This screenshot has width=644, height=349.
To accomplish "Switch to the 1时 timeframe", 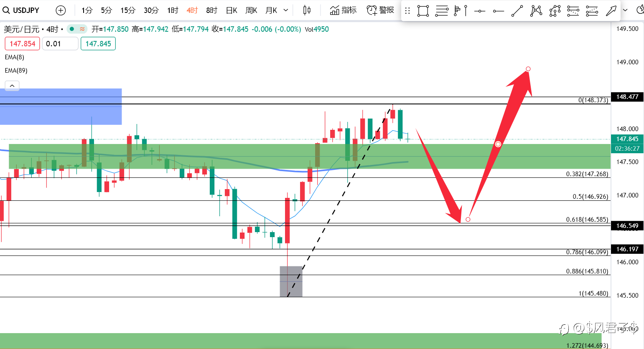I will (x=173, y=10).
